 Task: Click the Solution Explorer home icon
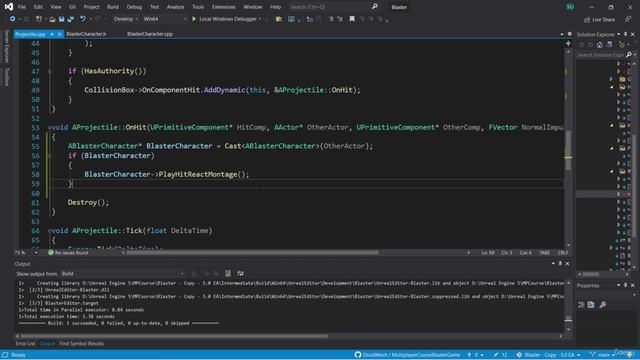tap(600, 44)
